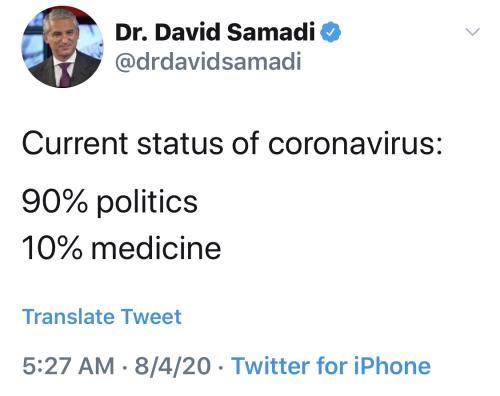The width and height of the screenshot is (500, 396).
Task: Click the word "politics" in the tweet
Action: (147, 203)
